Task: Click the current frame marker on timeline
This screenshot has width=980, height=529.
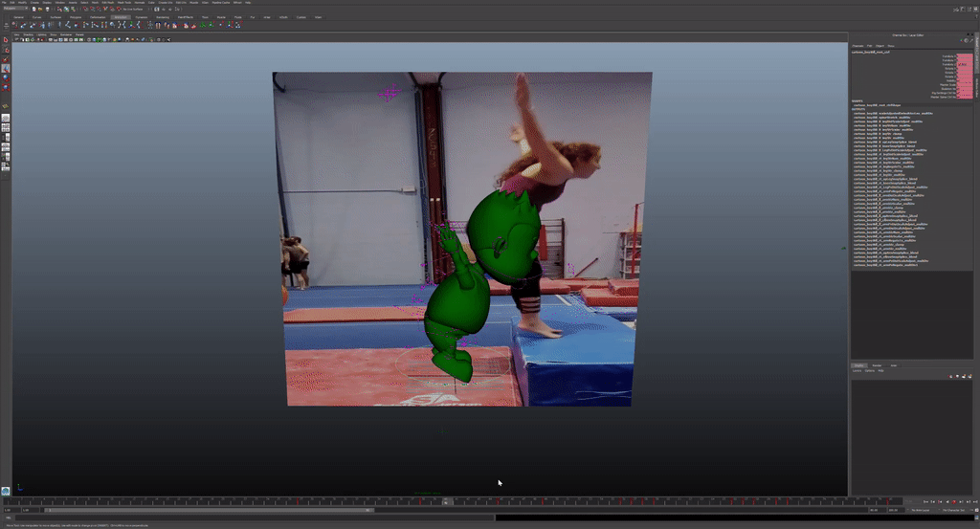Action: point(446,501)
